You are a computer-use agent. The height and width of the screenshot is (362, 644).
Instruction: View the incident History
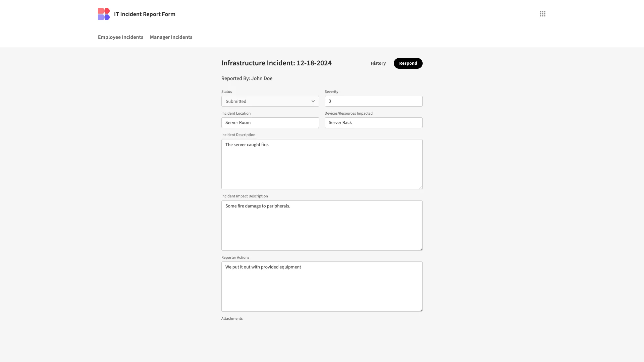click(378, 63)
